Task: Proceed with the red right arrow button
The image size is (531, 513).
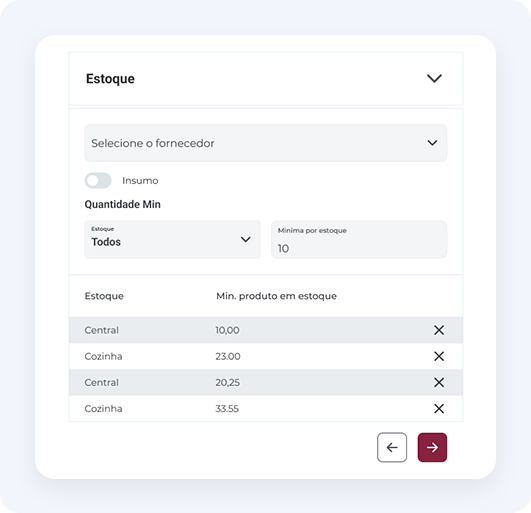Action: coord(432,447)
